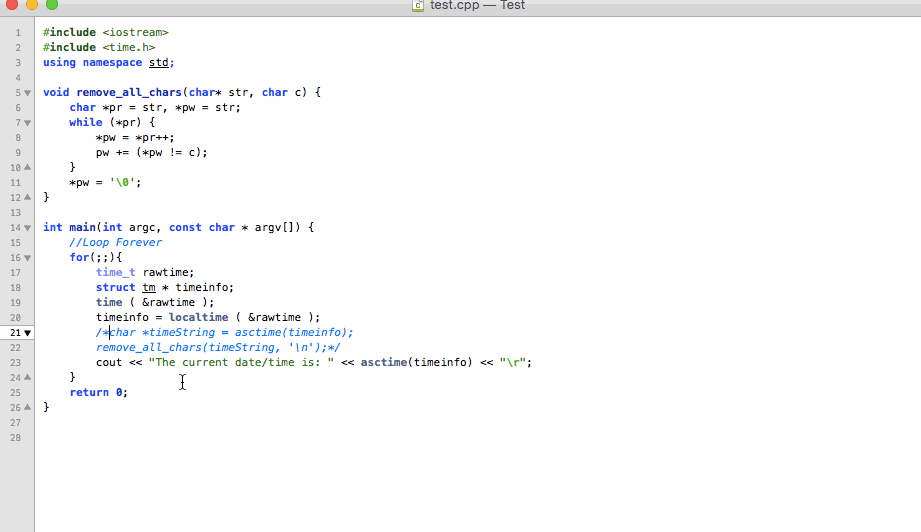Click 'char *pr = str' on line 6
Screen dimensions: 921x532
click(116, 107)
